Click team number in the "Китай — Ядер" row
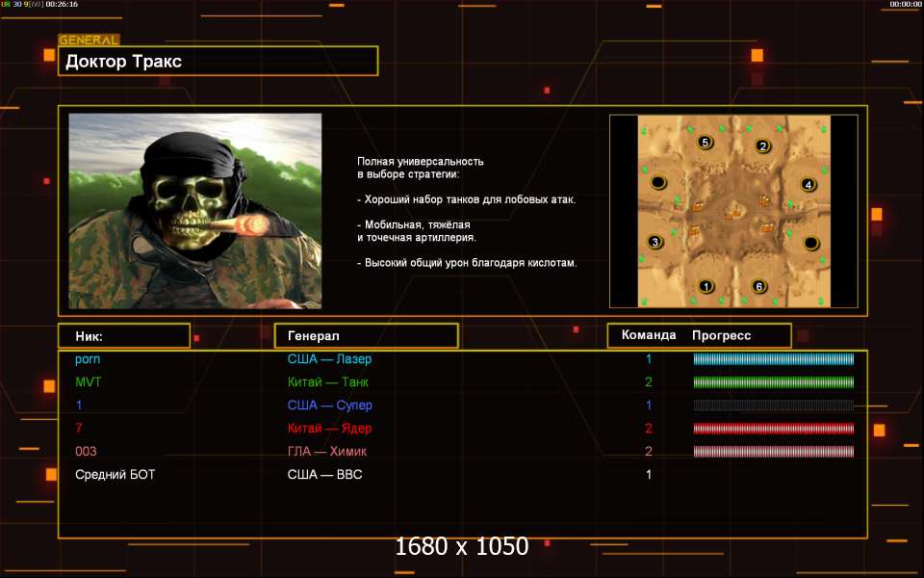The height and width of the screenshot is (578, 924). (x=649, y=428)
